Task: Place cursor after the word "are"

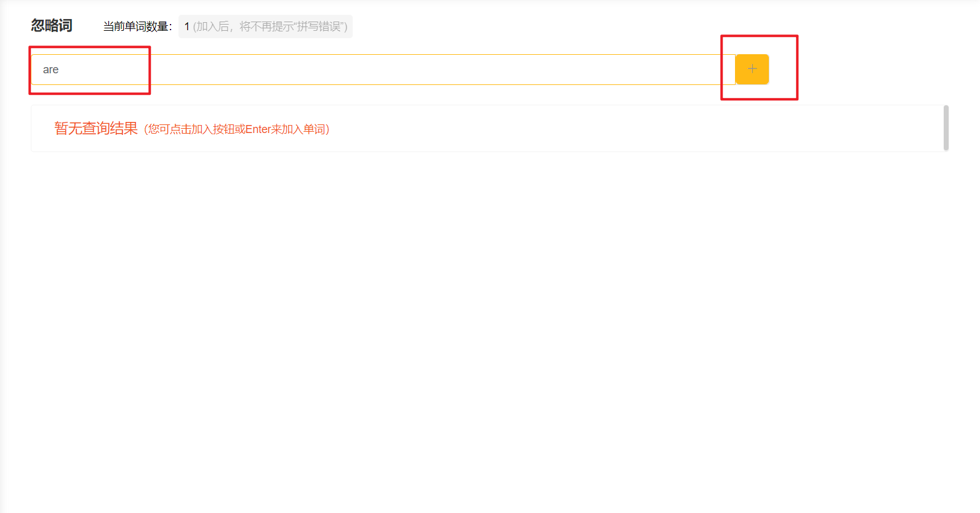Action: click(60, 70)
